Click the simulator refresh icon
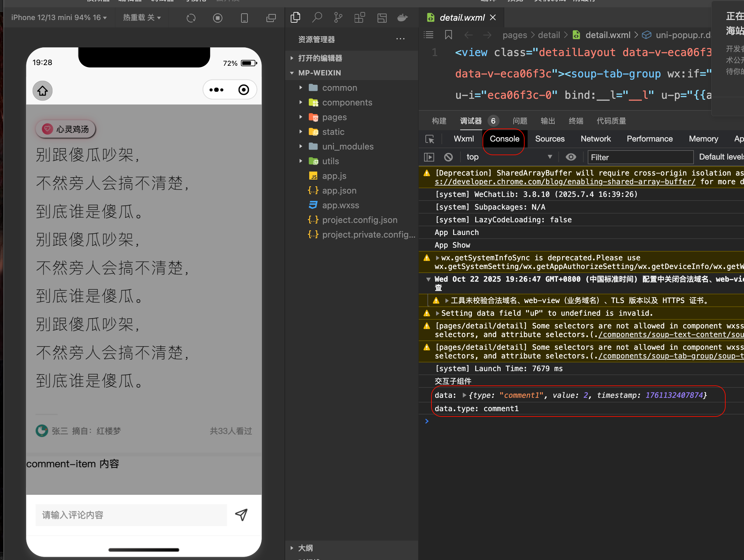744x560 pixels. coord(191,18)
